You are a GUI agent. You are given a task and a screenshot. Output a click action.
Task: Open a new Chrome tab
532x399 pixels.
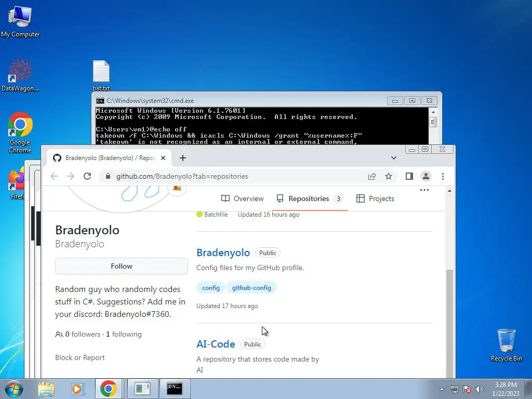182,158
